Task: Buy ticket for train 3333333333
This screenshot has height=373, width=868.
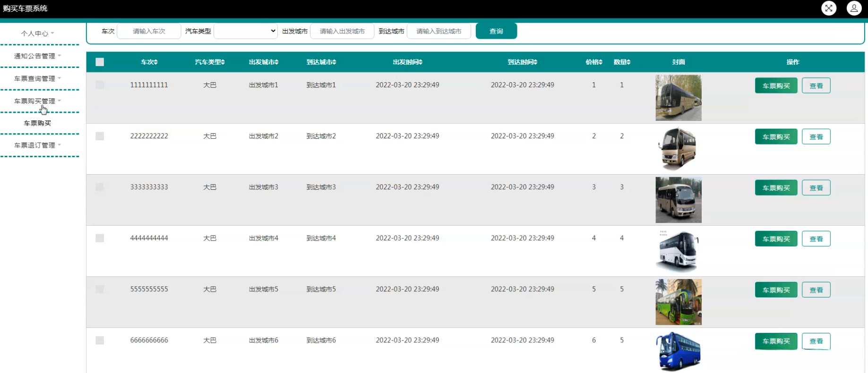Action: pyautogui.click(x=776, y=187)
